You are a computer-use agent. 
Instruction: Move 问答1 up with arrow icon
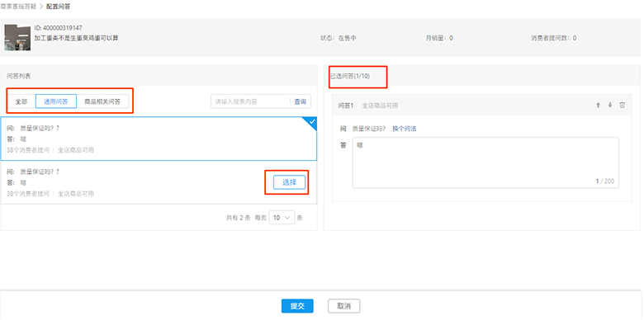click(598, 105)
